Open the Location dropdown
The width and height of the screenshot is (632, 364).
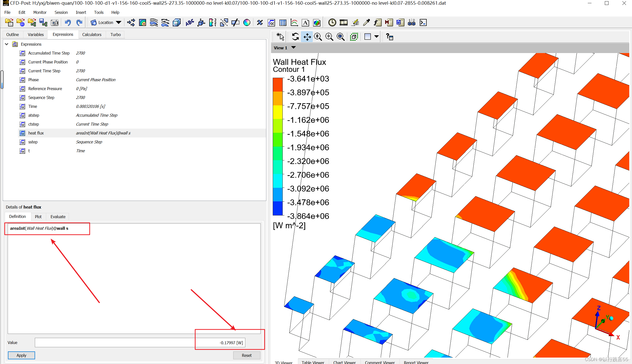[x=119, y=22]
